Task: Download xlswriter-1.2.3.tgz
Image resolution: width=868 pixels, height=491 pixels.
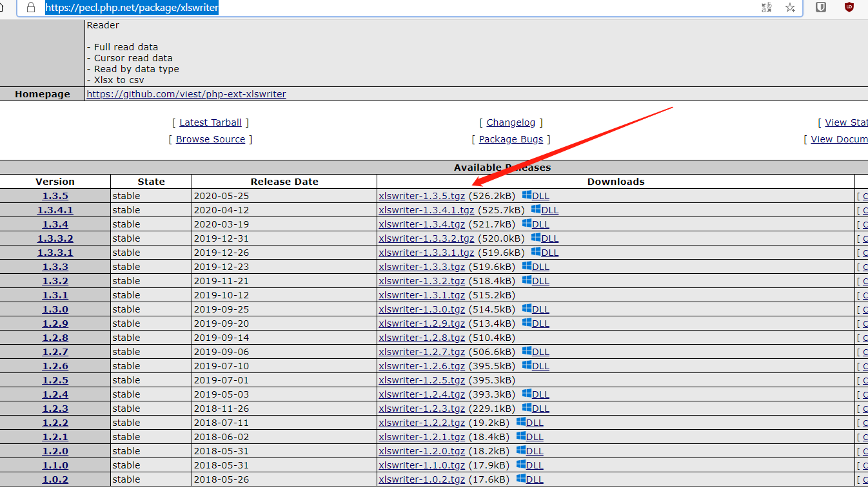Action: click(x=422, y=409)
